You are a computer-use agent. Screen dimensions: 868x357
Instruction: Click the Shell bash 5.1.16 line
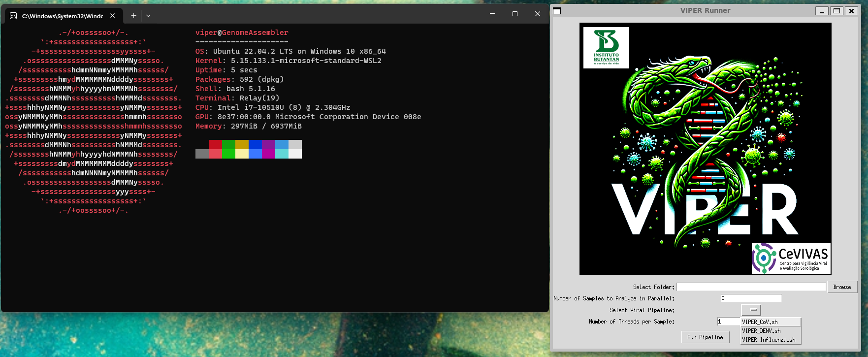(x=235, y=89)
